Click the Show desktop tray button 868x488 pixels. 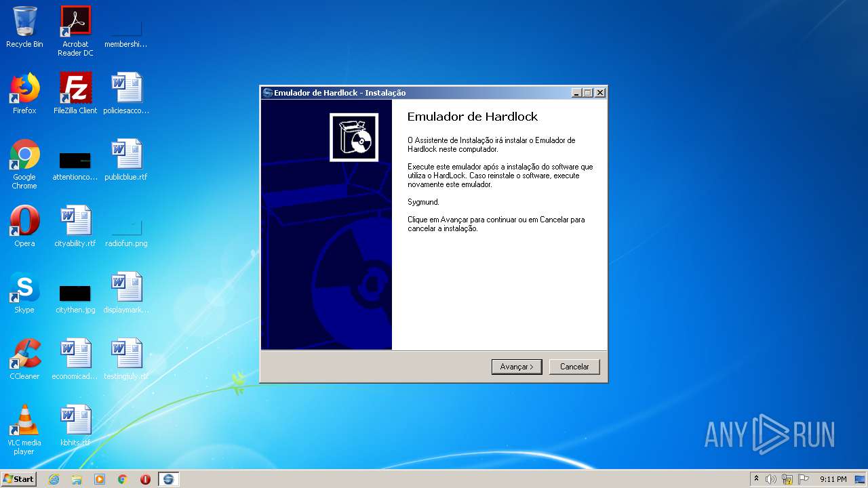[861, 479]
